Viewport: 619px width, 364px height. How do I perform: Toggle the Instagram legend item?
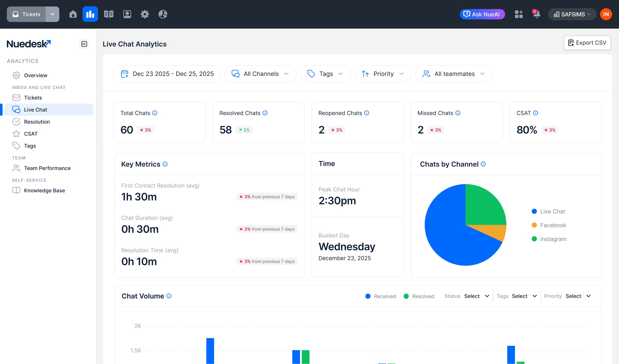[x=549, y=239]
